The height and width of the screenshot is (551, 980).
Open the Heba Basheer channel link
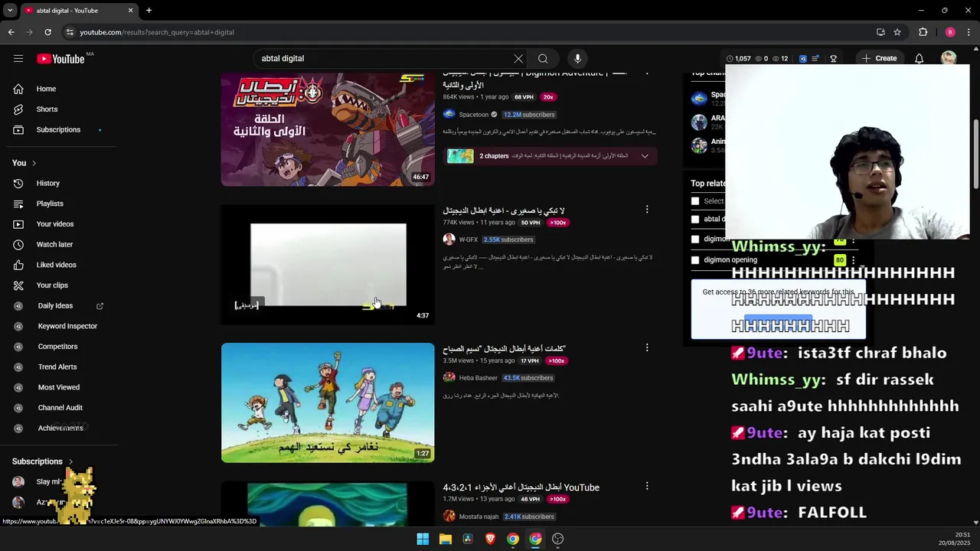[x=478, y=378]
